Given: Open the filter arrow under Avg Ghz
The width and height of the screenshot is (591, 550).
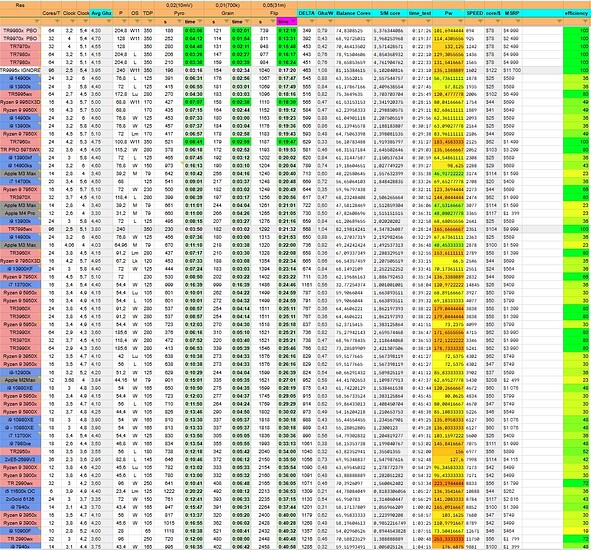Looking at the screenshot, I should [x=109, y=21].
